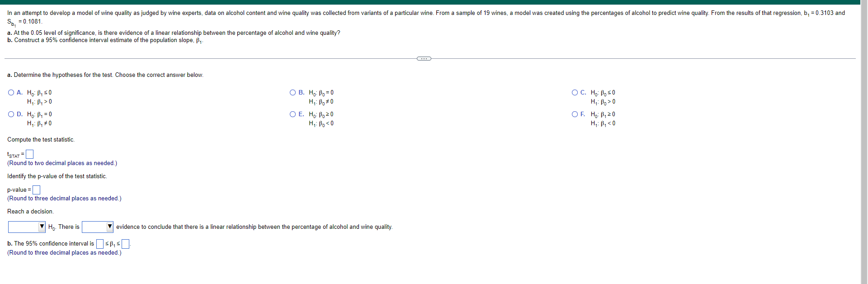The height and width of the screenshot is (284, 868).
Task: Select option A radio button
Action: (11, 93)
